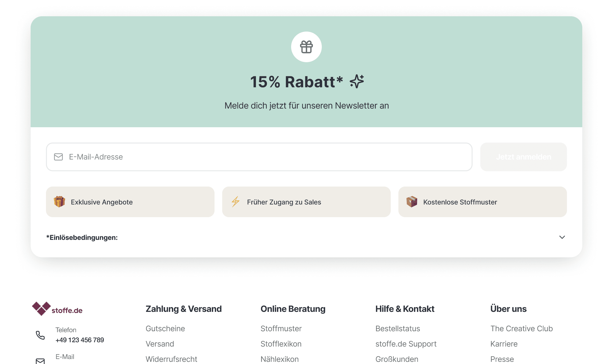Open the Stofflexikon page
Viewport: 611px width, 364px height.
[x=281, y=344]
